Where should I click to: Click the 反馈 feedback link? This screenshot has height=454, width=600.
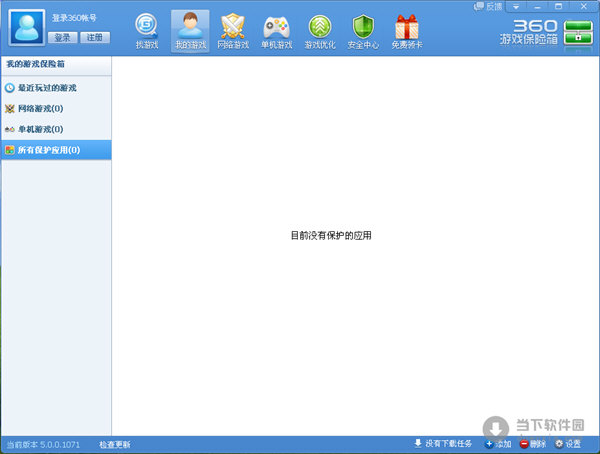click(x=488, y=7)
